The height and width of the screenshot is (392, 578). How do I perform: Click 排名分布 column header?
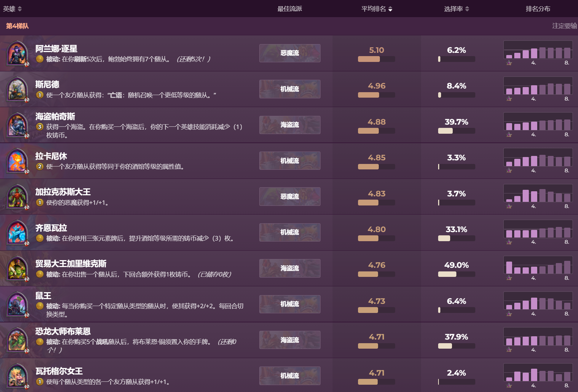(538, 9)
